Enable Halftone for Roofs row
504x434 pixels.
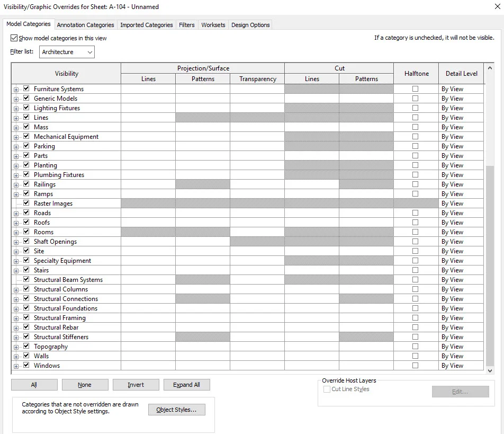click(x=415, y=223)
